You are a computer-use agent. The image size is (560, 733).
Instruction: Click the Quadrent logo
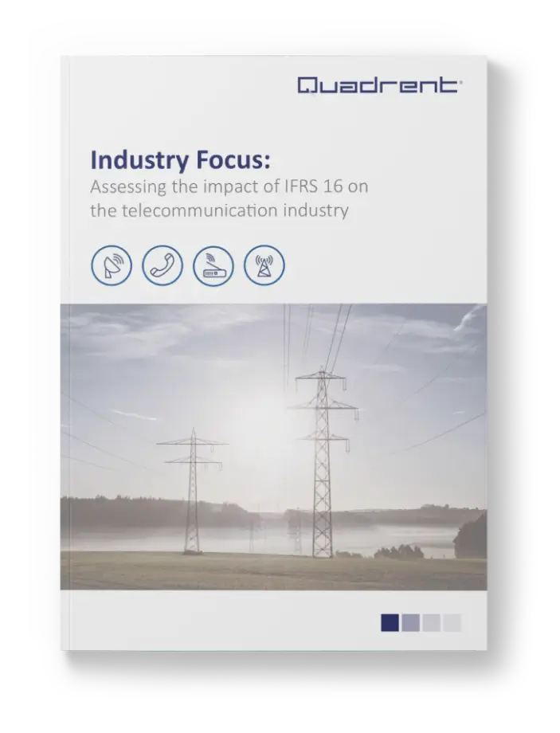pos(379,85)
